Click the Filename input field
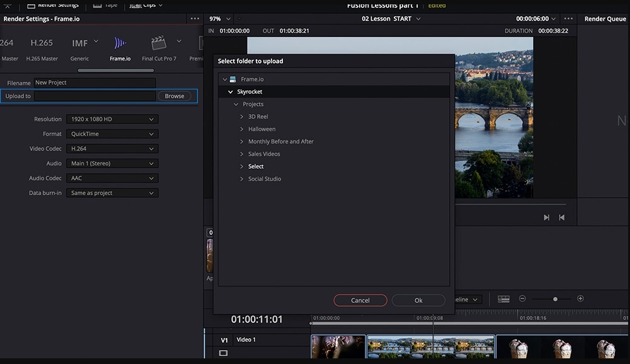 (94, 82)
